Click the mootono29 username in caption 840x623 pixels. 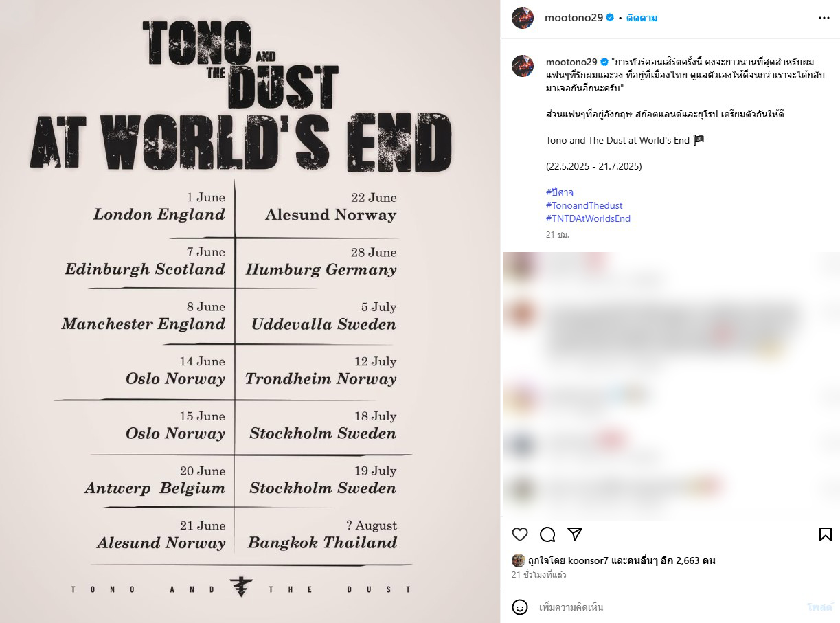(x=571, y=62)
